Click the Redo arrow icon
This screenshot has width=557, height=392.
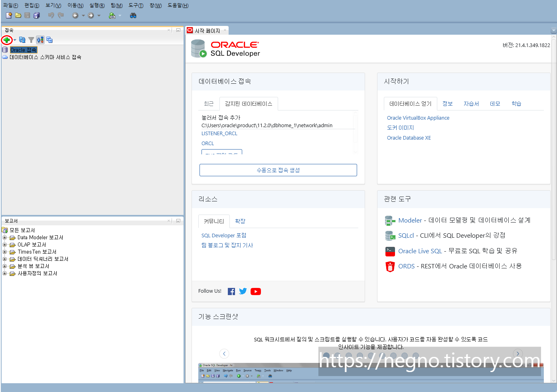[61, 15]
